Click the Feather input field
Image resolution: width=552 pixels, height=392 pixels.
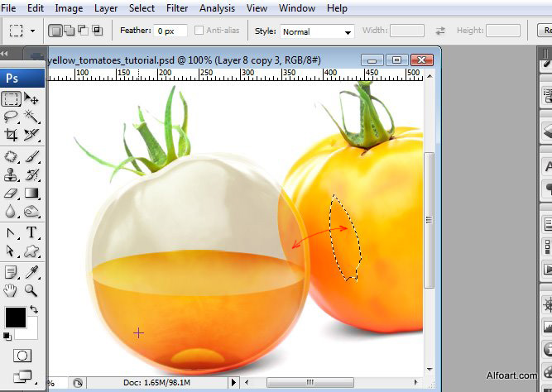[x=170, y=31]
